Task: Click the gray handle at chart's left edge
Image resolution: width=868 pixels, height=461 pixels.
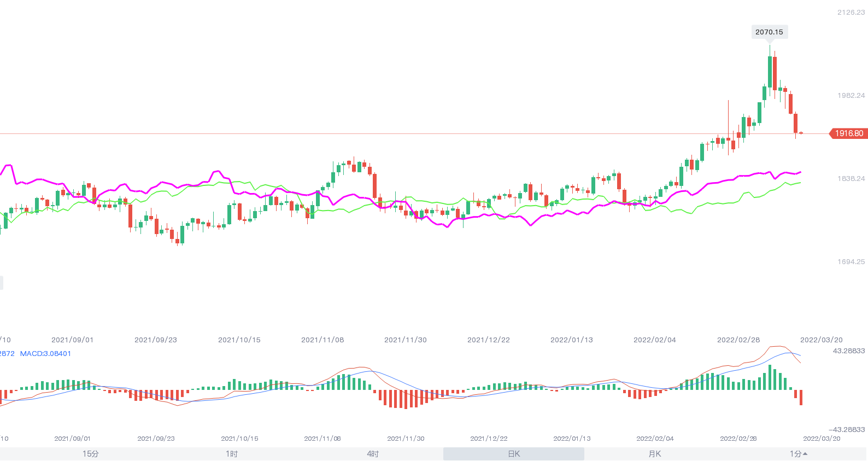Action: [x=2, y=283]
